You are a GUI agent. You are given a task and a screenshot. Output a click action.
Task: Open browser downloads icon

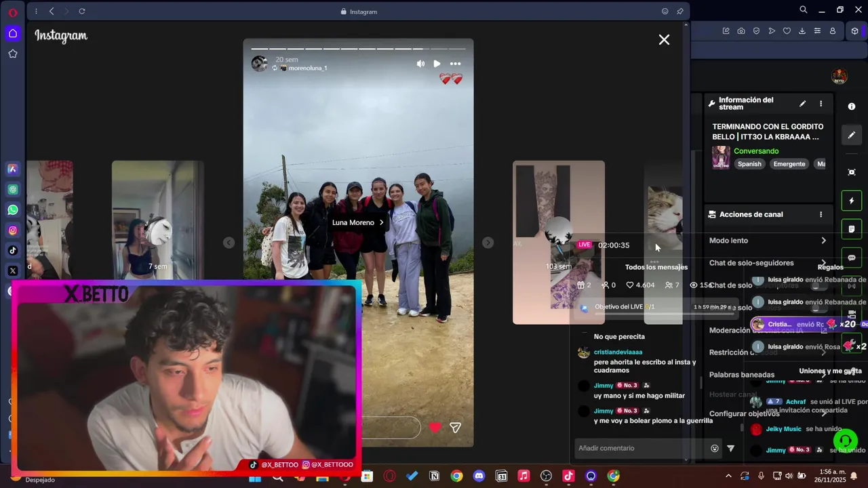(x=802, y=31)
